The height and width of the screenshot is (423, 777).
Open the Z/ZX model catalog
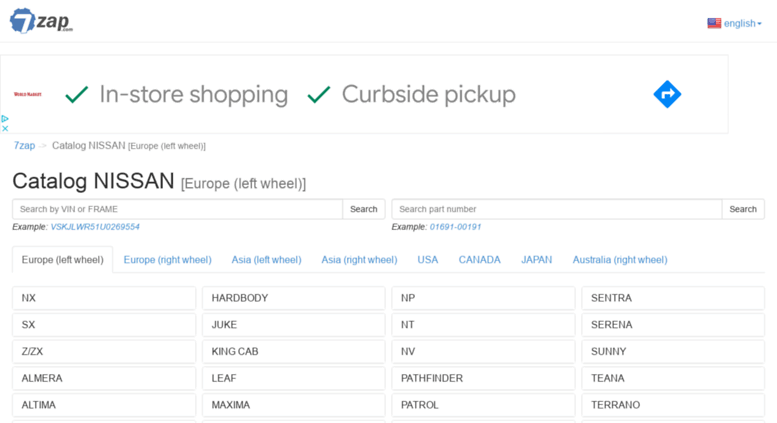tap(104, 352)
